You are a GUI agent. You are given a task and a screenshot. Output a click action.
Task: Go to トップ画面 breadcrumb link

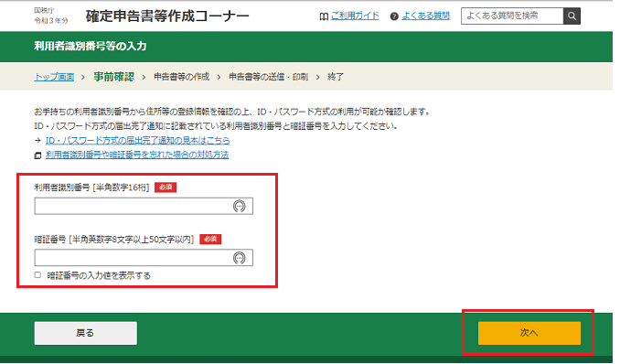click(54, 77)
